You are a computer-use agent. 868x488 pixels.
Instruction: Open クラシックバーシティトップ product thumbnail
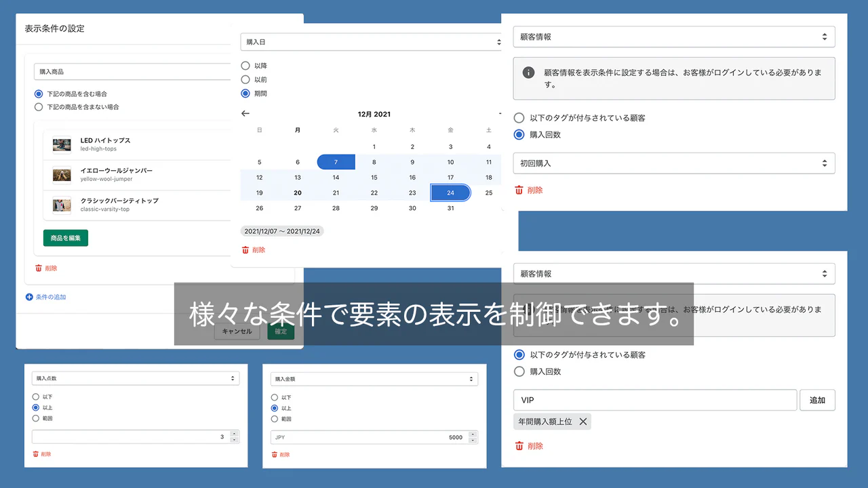(x=62, y=204)
